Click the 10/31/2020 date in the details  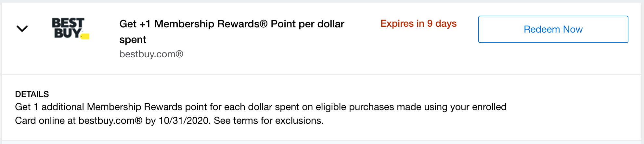tap(184, 121)
